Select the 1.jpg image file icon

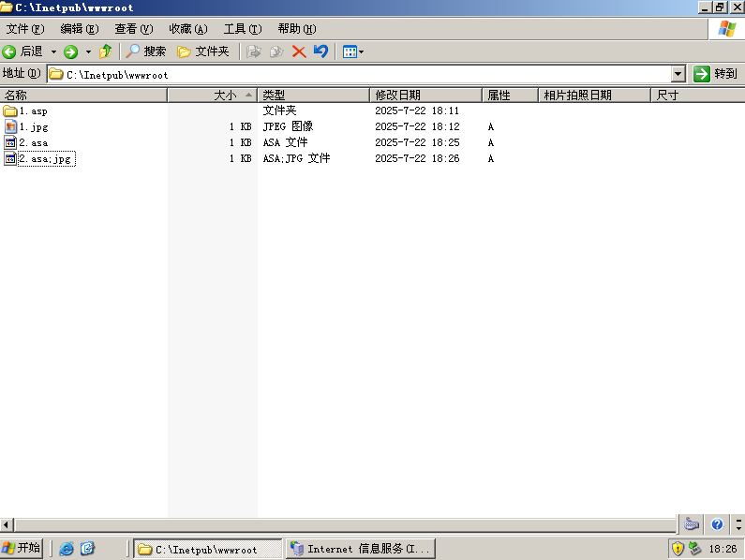(10, 126)
